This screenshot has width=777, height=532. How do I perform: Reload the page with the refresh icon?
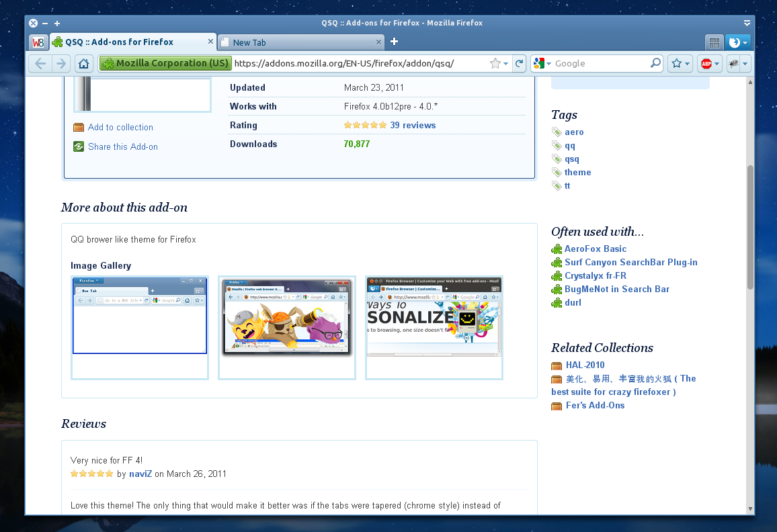(519, 63)
